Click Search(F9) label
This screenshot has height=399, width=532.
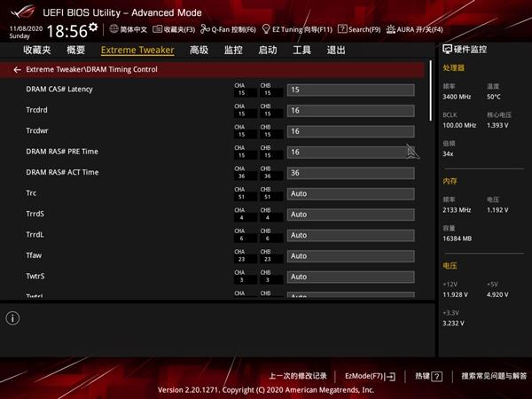[364, 29]
